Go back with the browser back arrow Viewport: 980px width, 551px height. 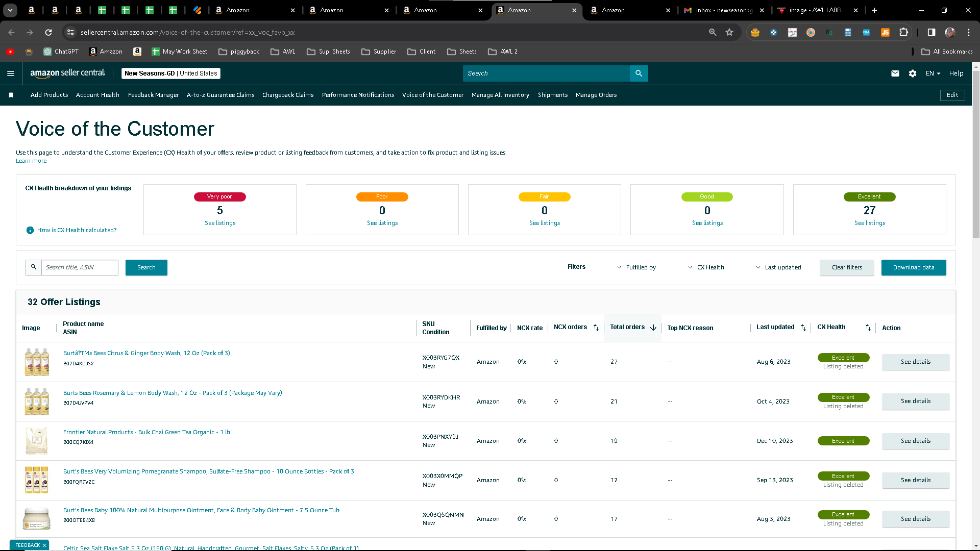(11, 32)
